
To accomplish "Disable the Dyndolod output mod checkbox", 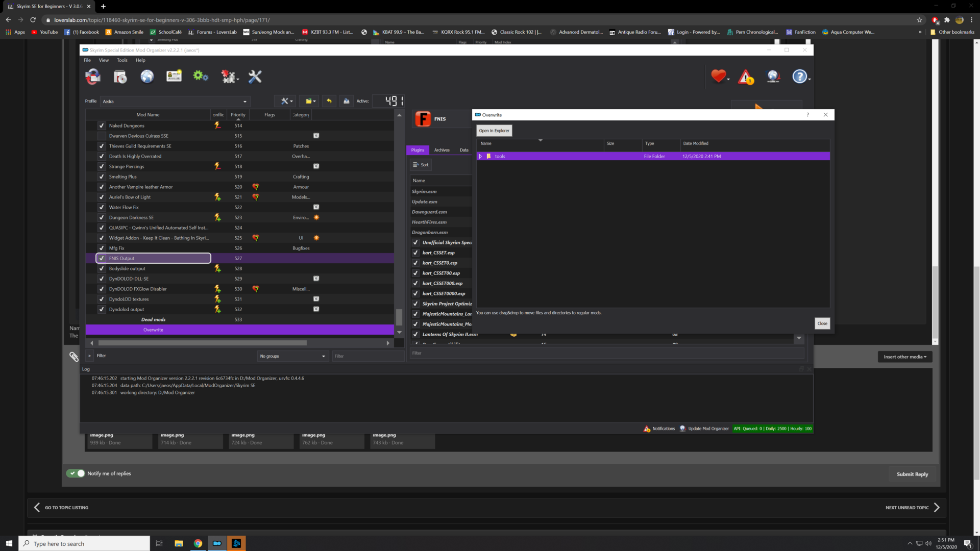I will [102, 309].
